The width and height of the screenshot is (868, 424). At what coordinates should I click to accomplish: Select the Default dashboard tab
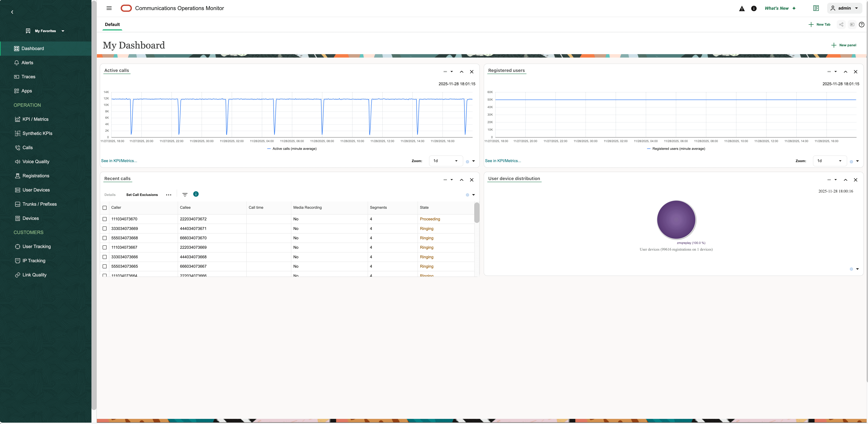(112, 25)
